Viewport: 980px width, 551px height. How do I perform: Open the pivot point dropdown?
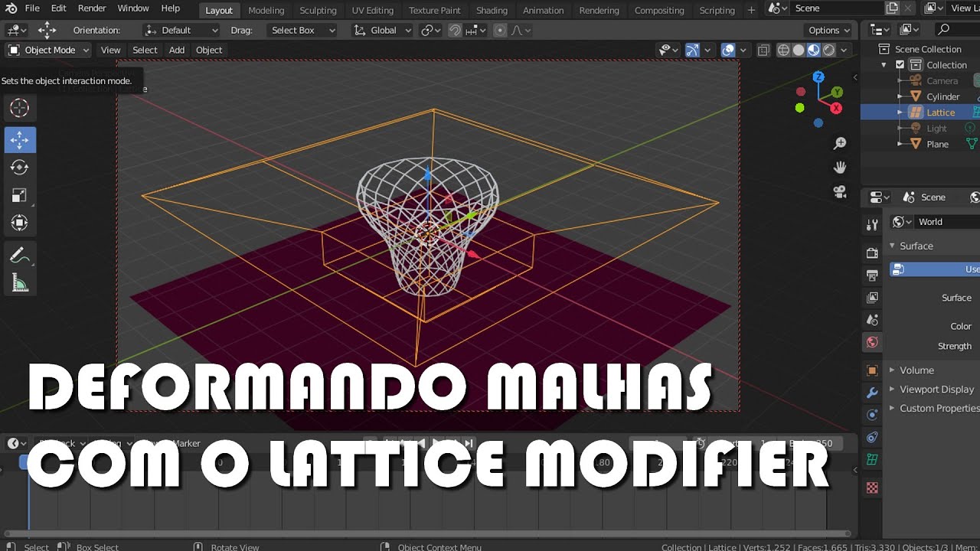431,31
